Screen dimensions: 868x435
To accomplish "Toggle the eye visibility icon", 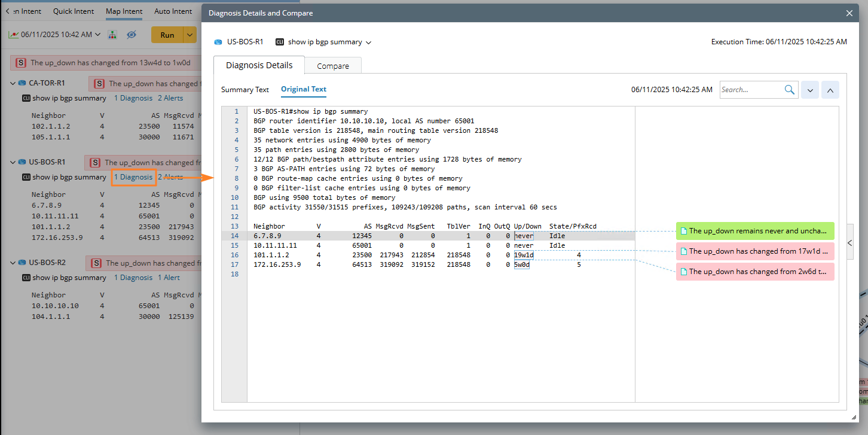I will click(x=132, y=35).
